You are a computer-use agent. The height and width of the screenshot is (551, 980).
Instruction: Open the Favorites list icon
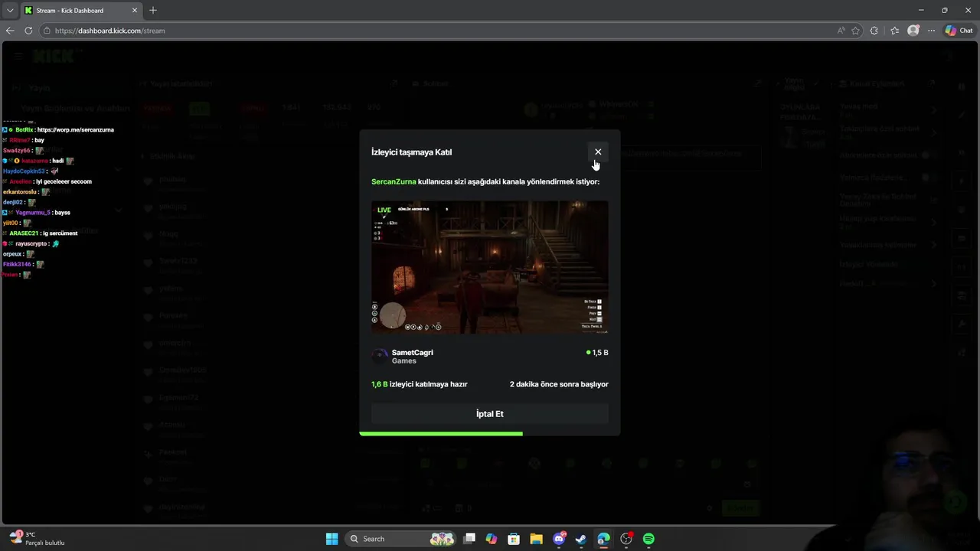(x=894, y=31)
